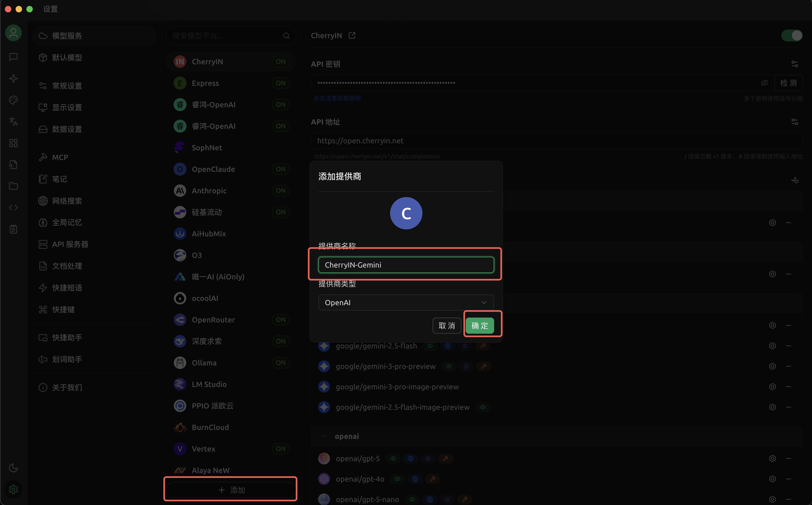Click the provider avatar C circle
This screenshot has height=505, width=812.
406,213
